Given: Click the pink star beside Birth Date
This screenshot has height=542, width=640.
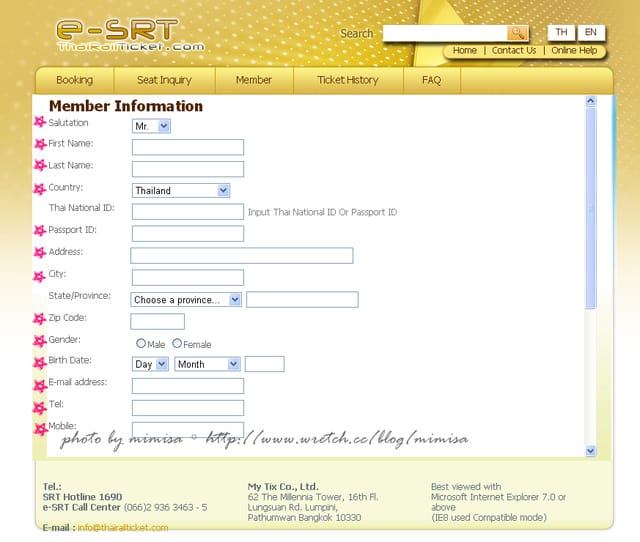Looking at the screenshot, I should (40, 362).
